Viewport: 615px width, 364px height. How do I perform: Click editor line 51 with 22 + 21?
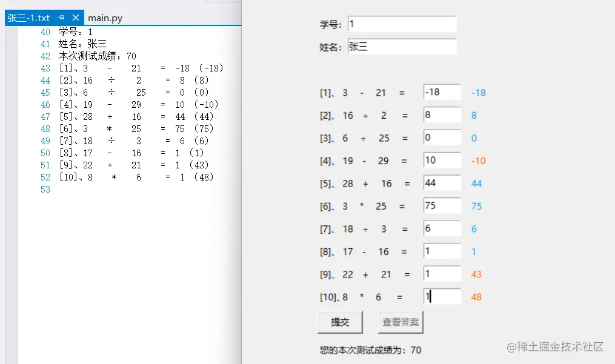(134, 165)
